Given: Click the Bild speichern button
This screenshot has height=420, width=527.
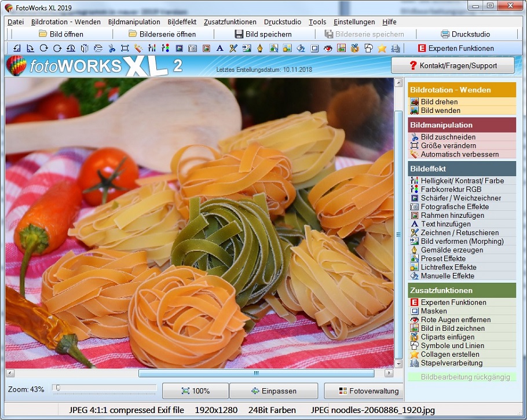Looking at the screenshot, I should pyautogui.click(x=263, y=34).
